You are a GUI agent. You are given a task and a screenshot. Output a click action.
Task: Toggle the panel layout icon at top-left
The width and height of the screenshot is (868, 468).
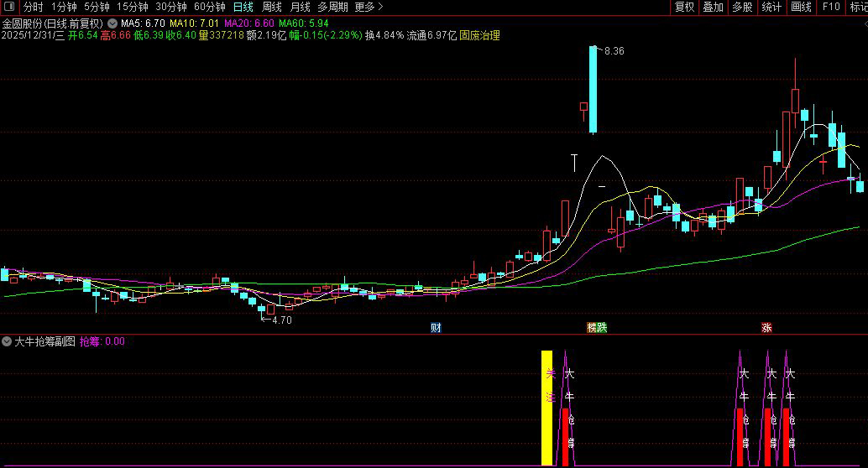9,7
